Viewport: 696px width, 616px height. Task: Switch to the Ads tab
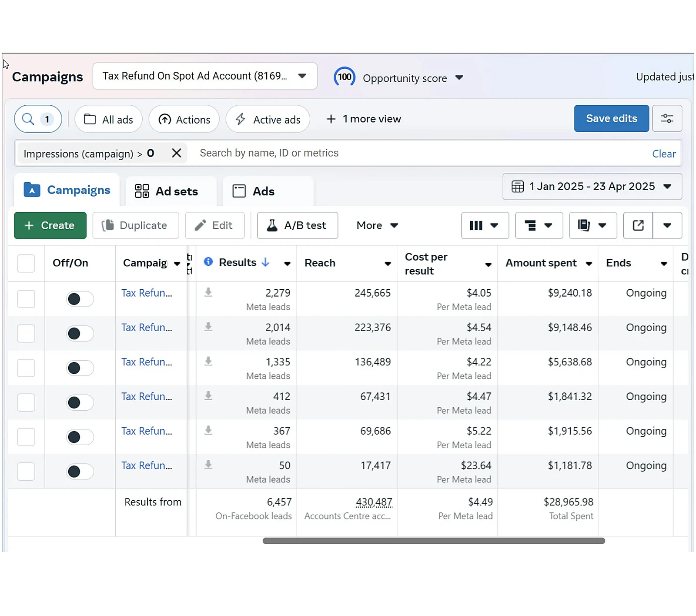coord(268,191)
